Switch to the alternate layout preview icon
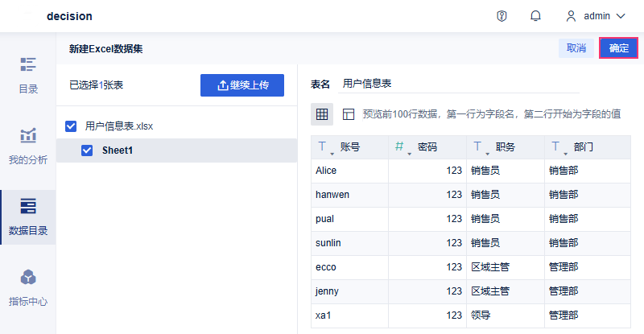The image size is (644, 334). point(349,114)
